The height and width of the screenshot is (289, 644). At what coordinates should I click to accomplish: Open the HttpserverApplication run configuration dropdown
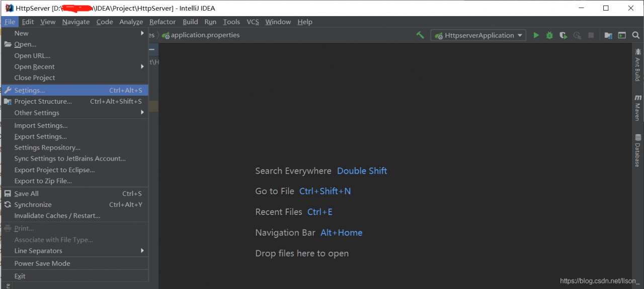tap(478, 35)
